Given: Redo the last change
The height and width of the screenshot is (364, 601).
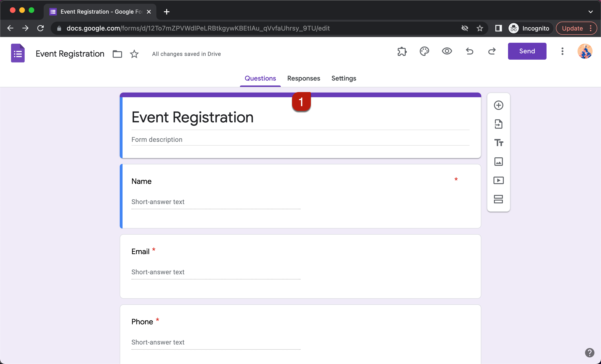Looking at the screenshot, I should point(492,51).
